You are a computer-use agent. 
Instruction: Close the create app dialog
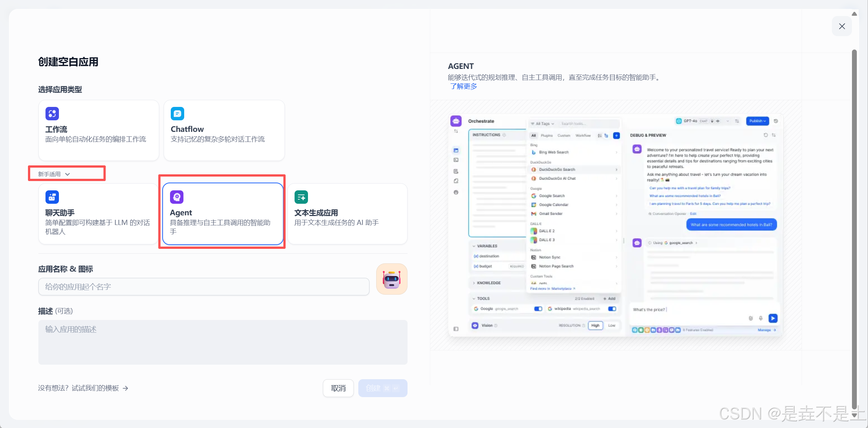[x=842, y=26]
